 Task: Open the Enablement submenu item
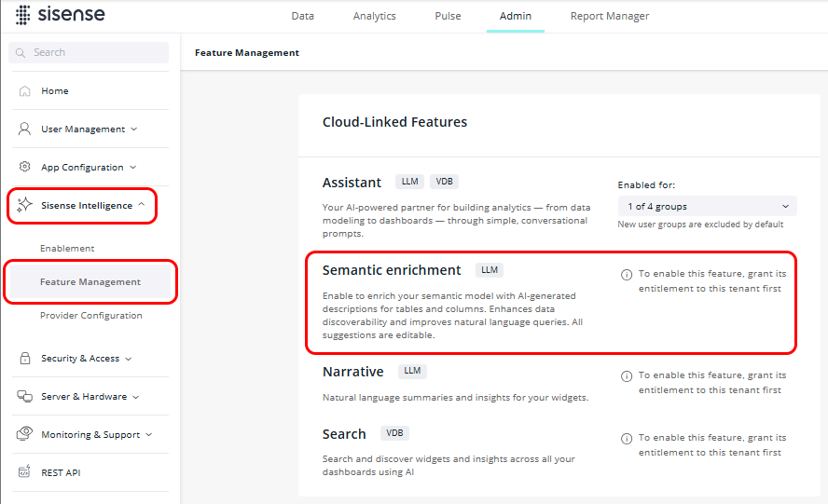pos(67,248)
